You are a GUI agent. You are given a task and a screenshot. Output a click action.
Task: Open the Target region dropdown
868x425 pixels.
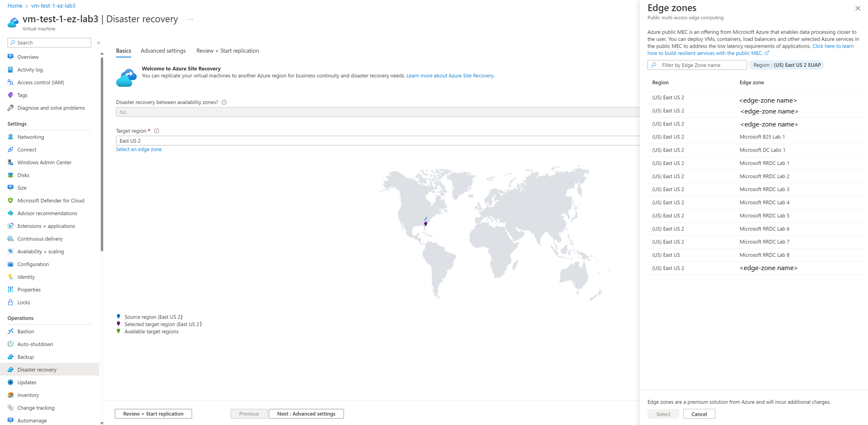pos(378,141)
